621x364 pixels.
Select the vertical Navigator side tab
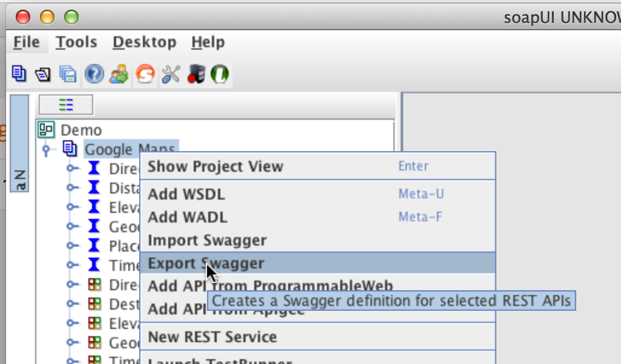coord(19,143)
